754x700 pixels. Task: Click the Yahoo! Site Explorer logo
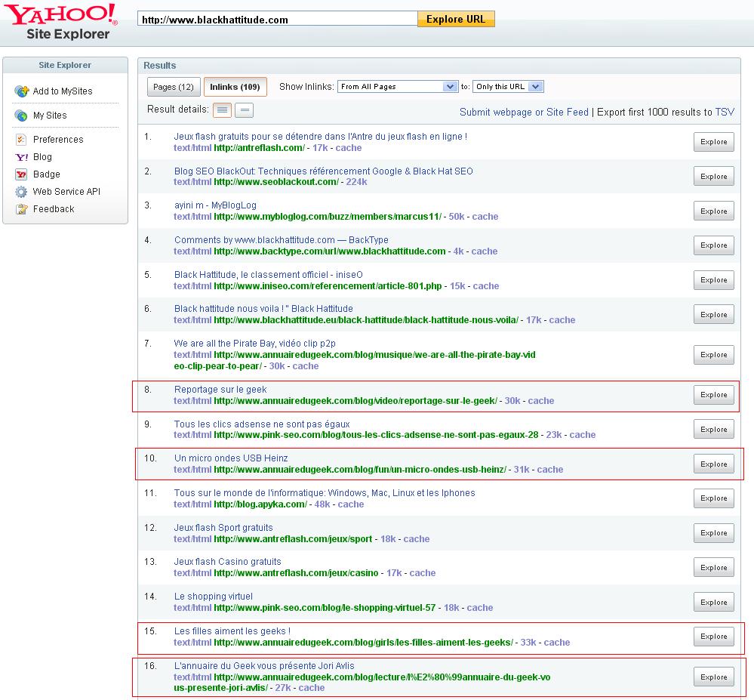click(x=61, y=22)
